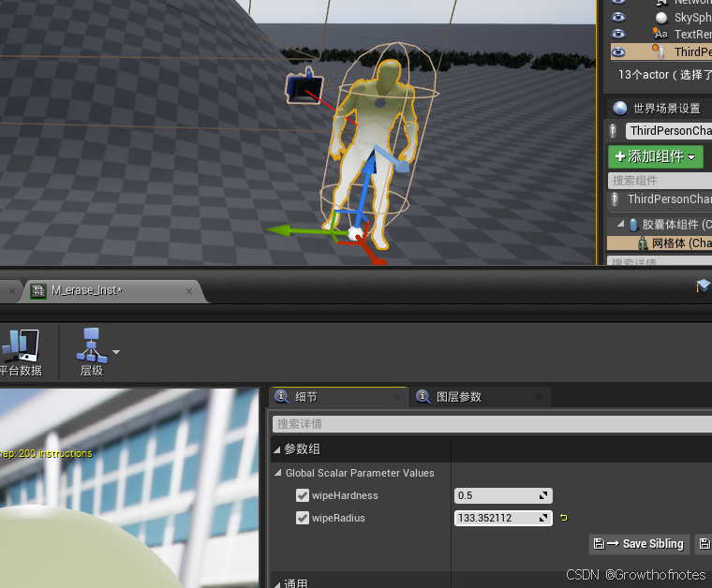Screen dimensions: 712x588
Task: Click the globe icon of World Settings
Action: (x=620, y=109)
